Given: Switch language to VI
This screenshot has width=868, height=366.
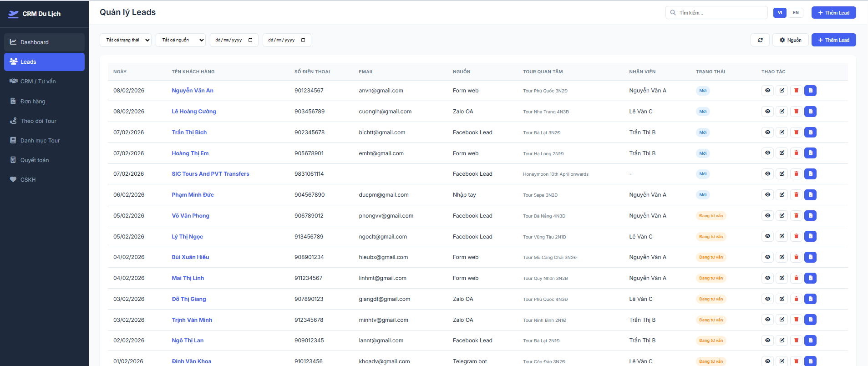Looking at the screenshot, I should [x=780, y=13].
